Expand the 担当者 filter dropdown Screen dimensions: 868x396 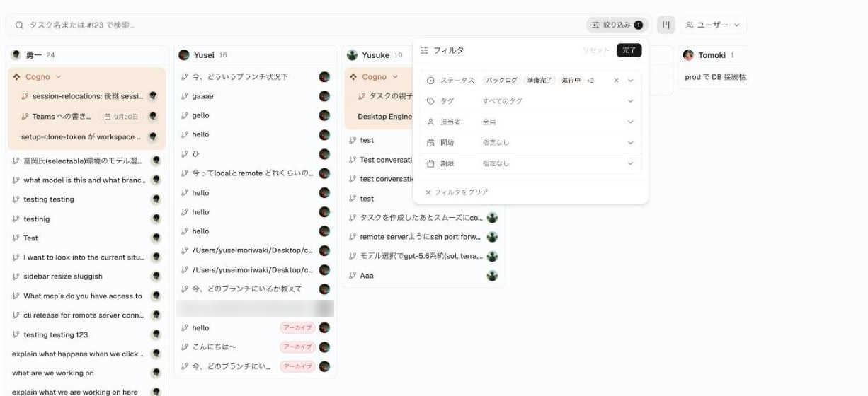(x=630, y=122)
